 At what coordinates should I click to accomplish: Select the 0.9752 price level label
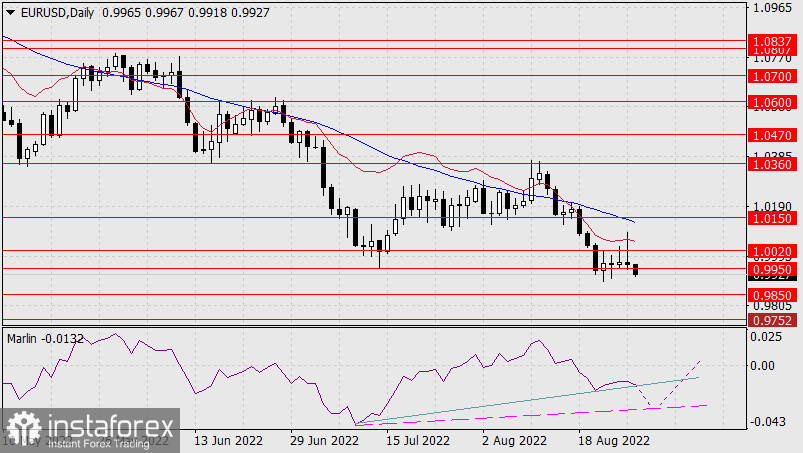[x=772, y=320]
